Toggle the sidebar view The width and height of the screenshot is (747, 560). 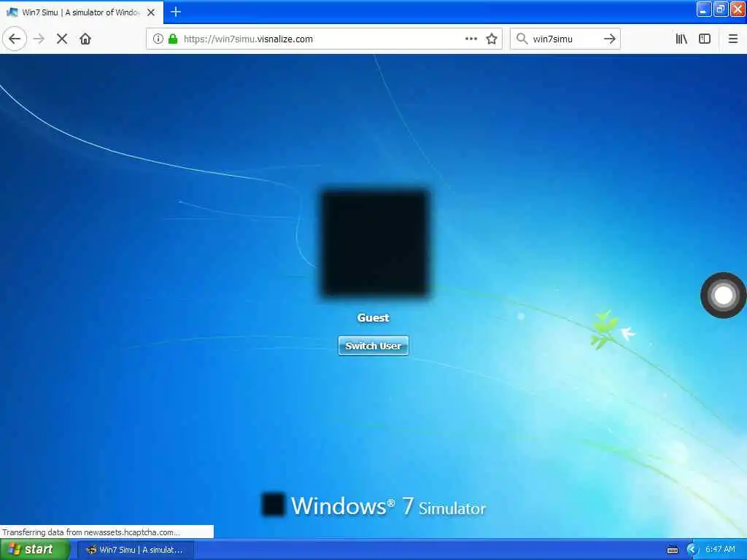[705, 39]
